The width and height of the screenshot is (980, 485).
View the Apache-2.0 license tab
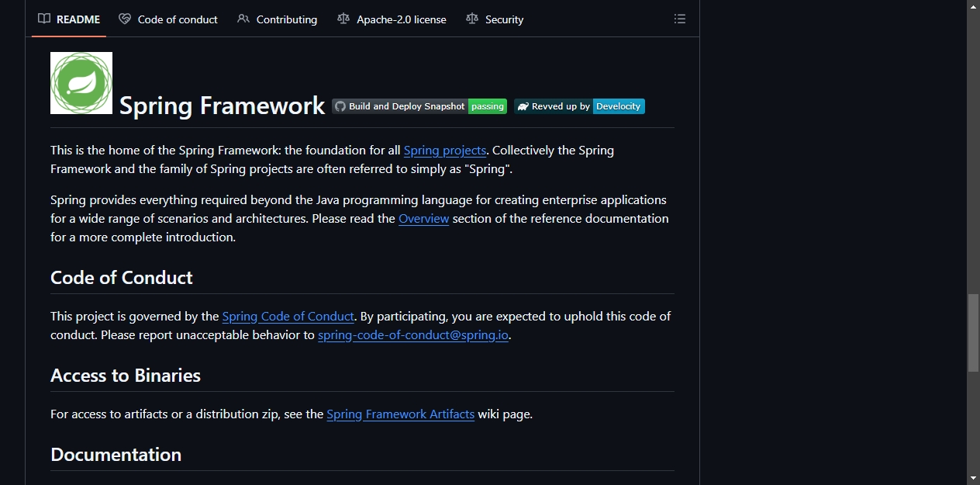pyautogui.click(x=392, y=19)
